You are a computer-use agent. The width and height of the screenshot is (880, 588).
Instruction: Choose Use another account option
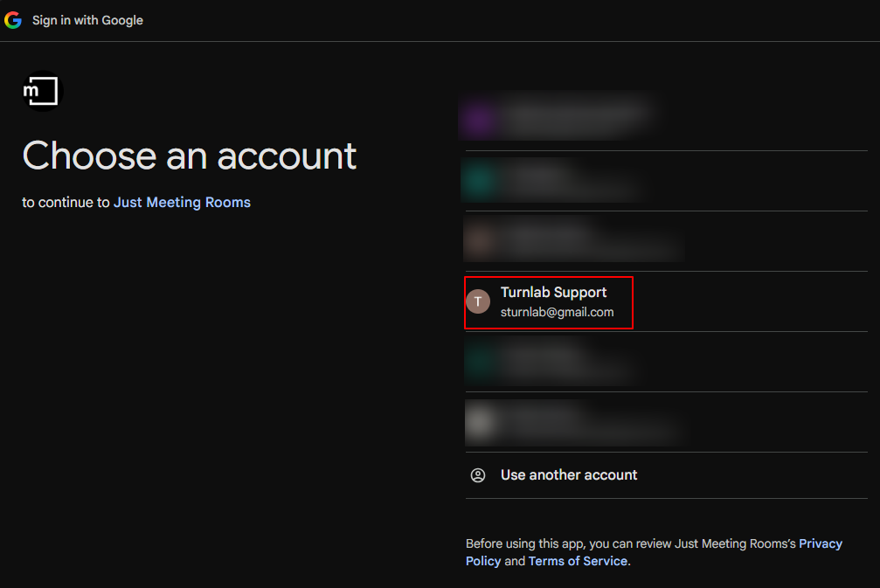(x=666, y=475)
